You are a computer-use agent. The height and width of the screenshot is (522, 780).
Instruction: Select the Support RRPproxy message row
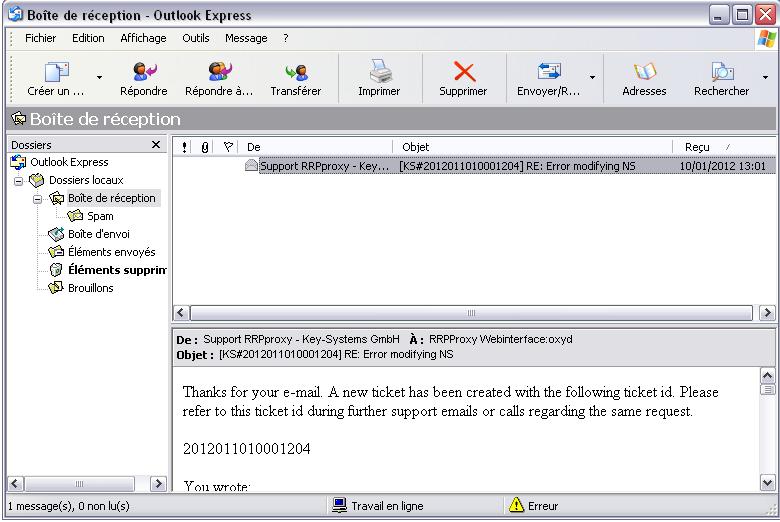474,166
